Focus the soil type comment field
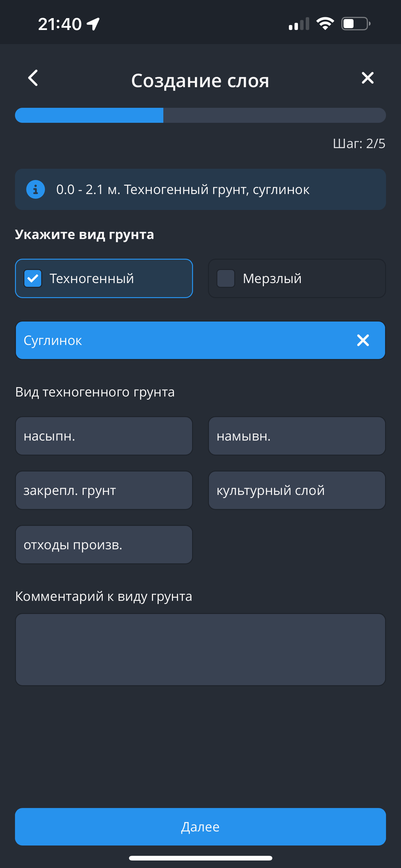Viewport: 401px width, 868px height. pyautogui.click(x=200, y=649)
